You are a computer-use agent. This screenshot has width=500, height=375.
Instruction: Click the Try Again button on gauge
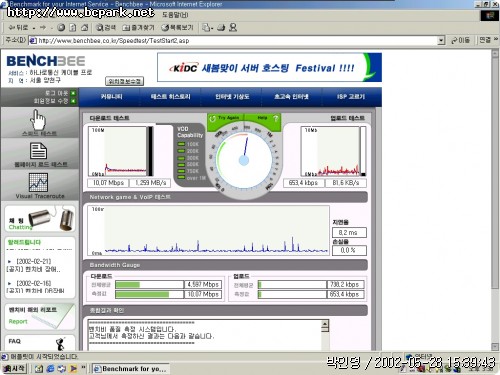(225, 118)
